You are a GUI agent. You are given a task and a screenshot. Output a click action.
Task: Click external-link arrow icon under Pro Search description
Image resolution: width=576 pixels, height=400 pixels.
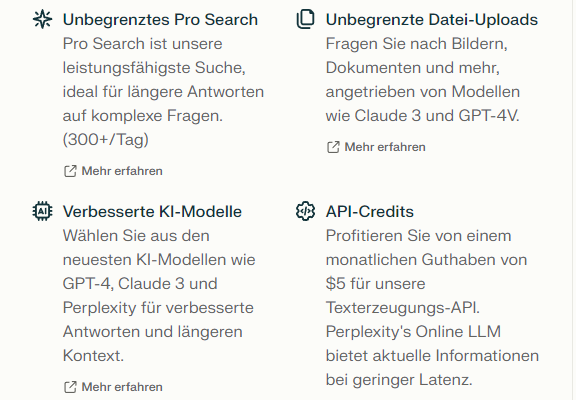click(x=70, y=171)
